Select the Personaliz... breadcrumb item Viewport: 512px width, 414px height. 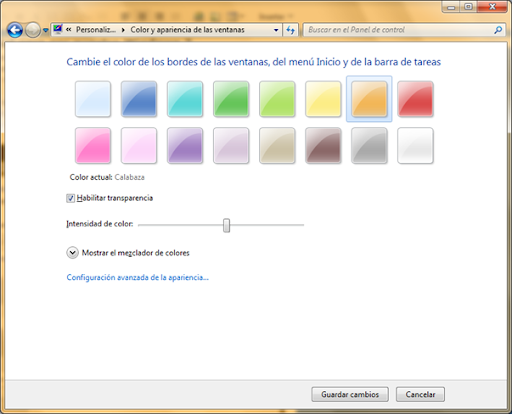coord(96,30)
